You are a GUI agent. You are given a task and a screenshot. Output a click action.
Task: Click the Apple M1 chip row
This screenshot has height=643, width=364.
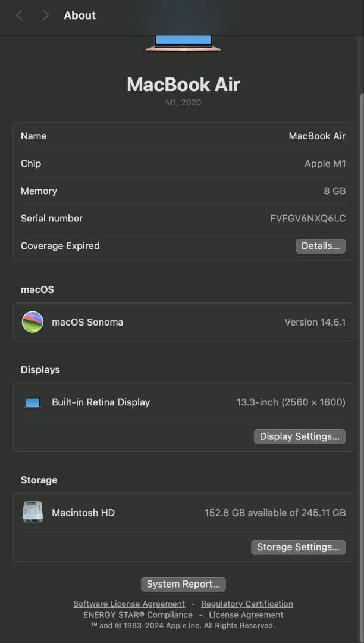182,164
